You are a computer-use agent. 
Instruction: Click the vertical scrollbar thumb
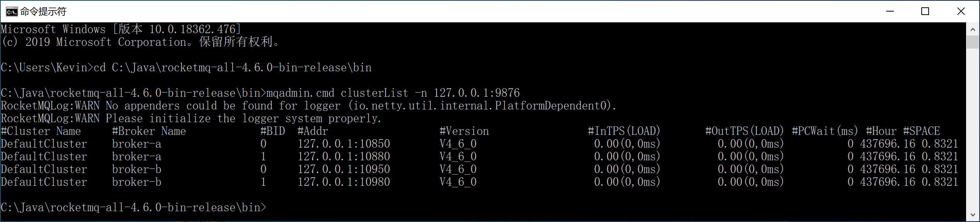973,42
